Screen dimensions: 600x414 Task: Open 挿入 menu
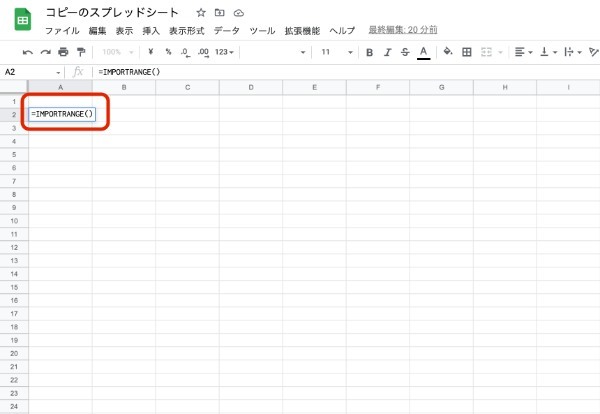(x=151, y=30)
